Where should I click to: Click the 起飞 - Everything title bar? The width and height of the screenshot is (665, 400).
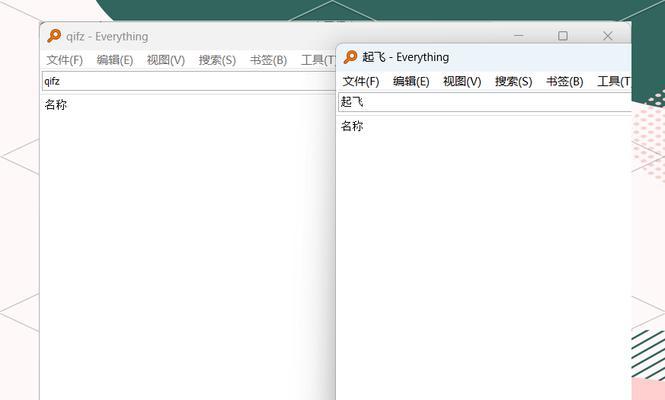pyautogui.click(x=483, y=57)
